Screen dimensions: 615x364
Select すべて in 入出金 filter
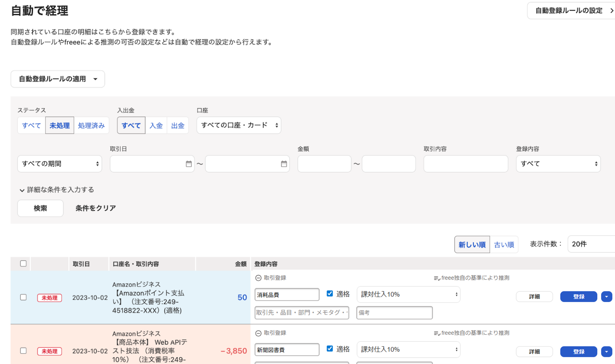[131, 126]
